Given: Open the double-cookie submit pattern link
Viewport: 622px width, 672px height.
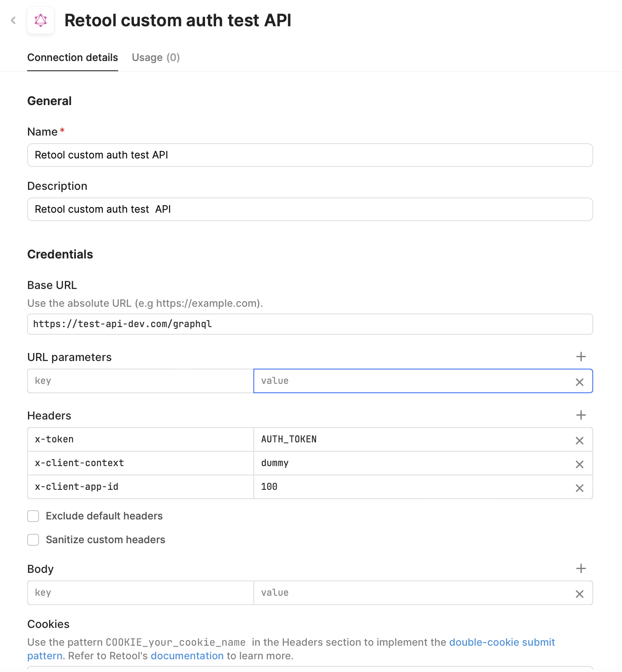Looking at the screenshot, I should (x=502, y=642).
